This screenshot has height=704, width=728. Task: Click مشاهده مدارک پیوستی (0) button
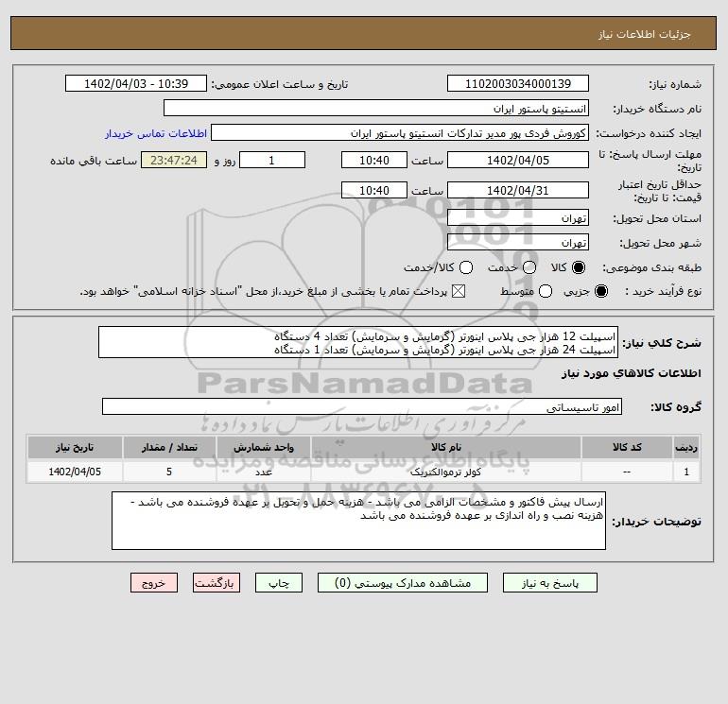(x=403, y=583)
